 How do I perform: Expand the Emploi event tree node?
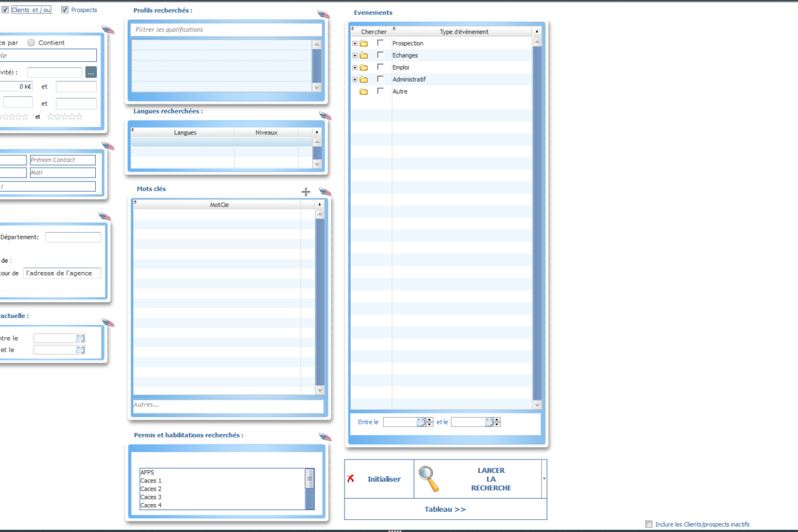pyautogui.click(x=355, y=68)
